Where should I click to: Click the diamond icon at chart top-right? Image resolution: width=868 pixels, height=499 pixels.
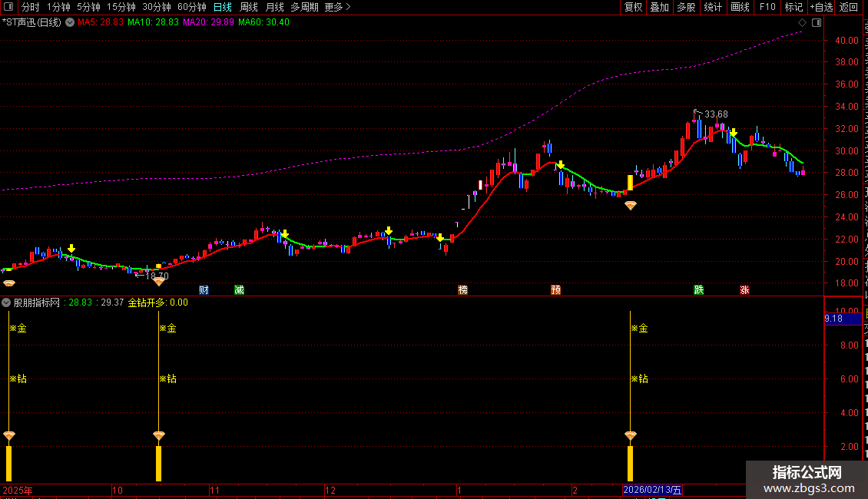coord(802,23)
